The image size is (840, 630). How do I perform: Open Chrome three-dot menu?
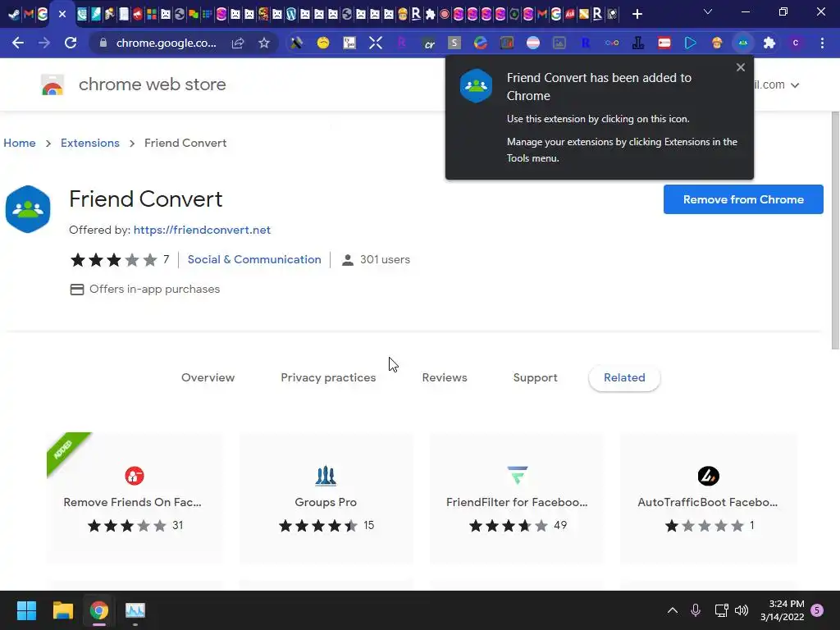(x=822, y=43)
